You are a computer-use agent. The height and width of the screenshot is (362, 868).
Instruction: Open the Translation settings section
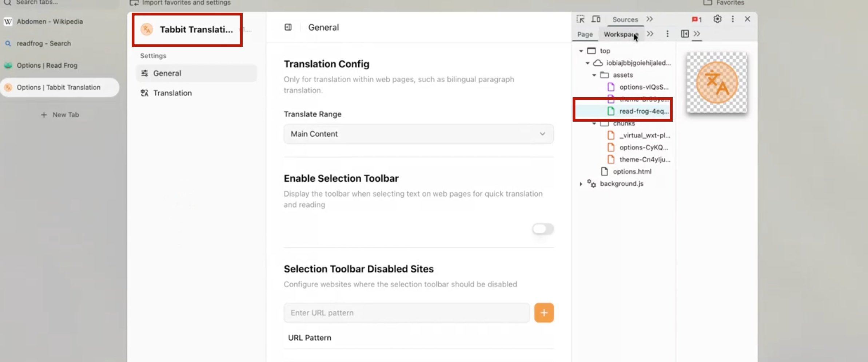pos(172,93)
